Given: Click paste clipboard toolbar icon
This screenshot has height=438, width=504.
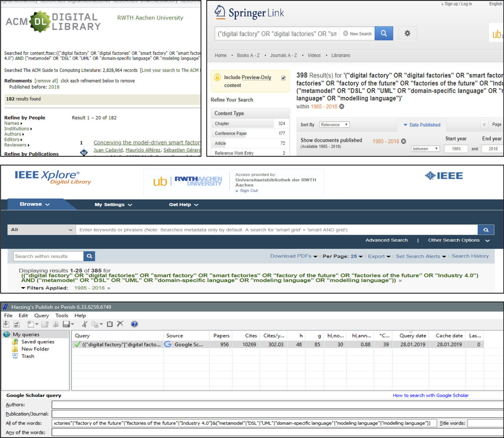Looking at the screenshot, I should pyautogui.click(x=110, y=324).
